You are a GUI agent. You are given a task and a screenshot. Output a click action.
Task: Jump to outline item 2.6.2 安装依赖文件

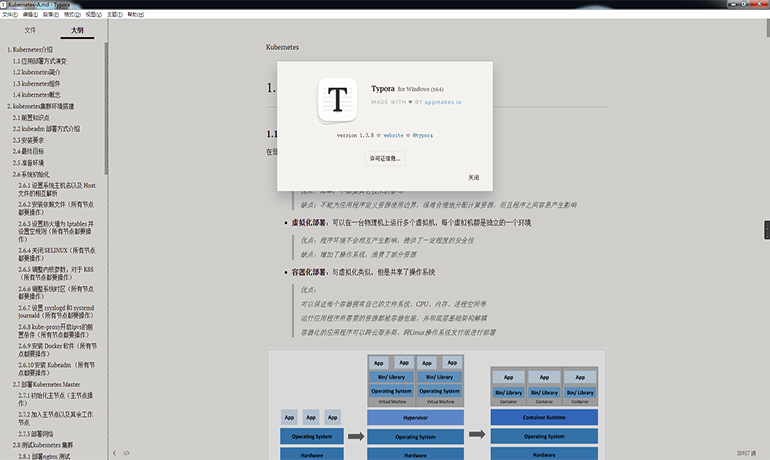(x=56, y=208)
